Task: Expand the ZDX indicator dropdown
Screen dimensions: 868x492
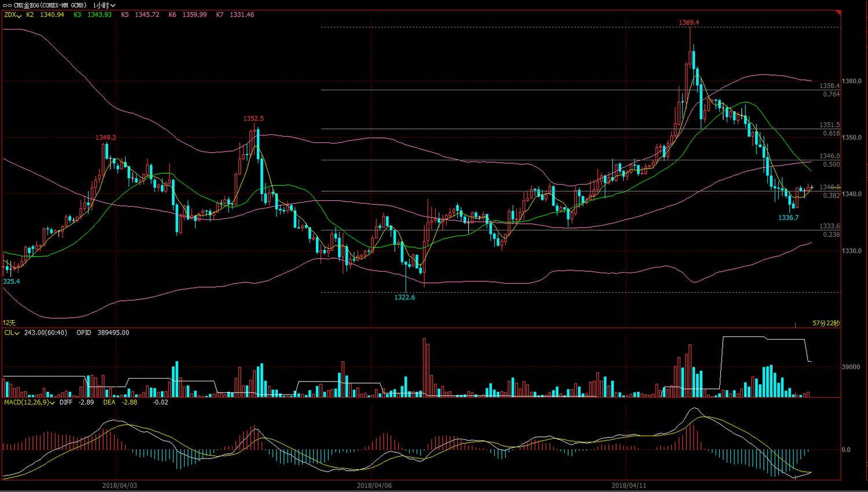Action: 13,15
